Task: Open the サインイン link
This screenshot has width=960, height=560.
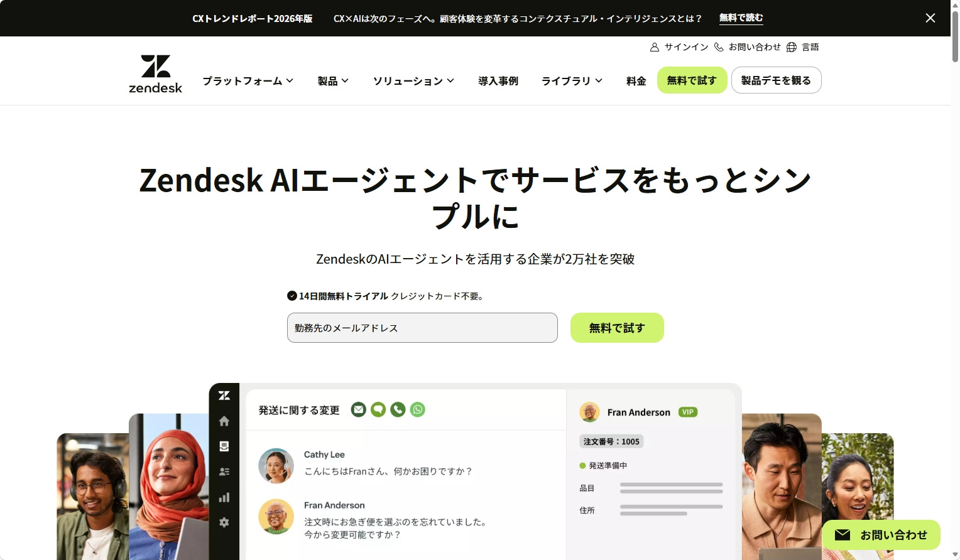Action: [687, 47]
